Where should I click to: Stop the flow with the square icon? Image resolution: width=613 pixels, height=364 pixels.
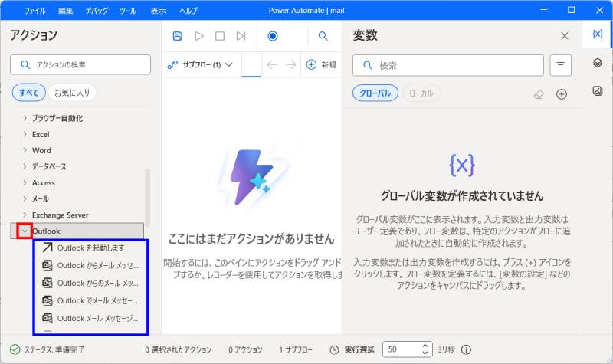tap(220, 36)
